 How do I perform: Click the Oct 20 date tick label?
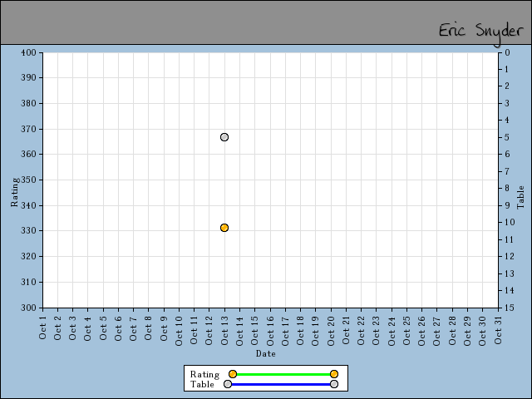coord(331,328)
